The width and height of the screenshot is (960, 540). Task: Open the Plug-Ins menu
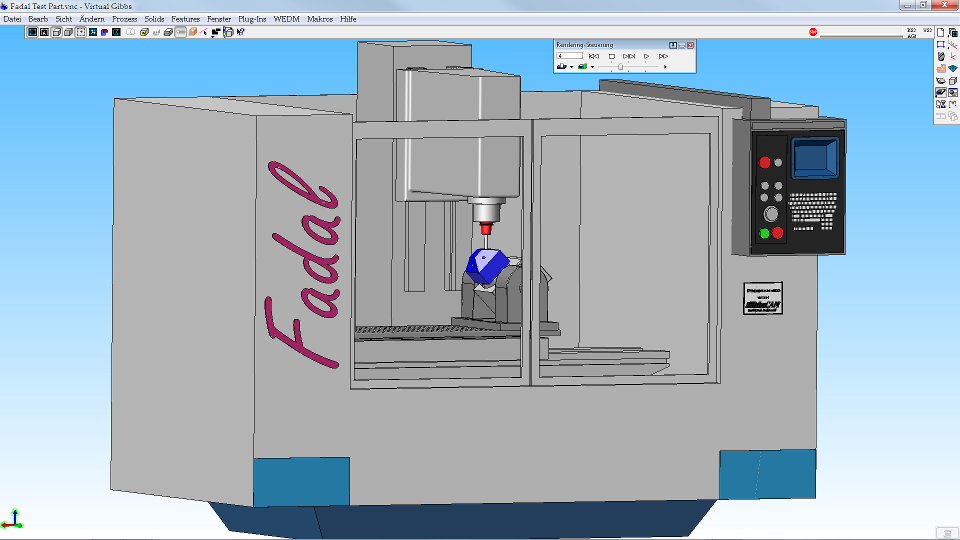pos(252,19)
